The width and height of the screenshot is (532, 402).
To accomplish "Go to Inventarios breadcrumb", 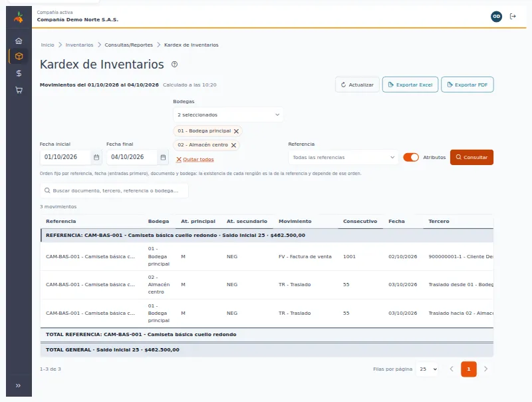I will click(x=79, y=45).
